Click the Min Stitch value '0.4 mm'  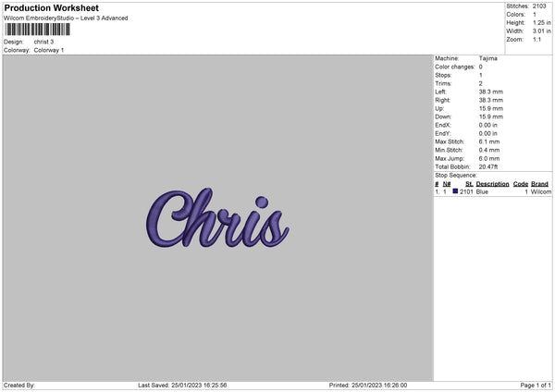click(489, 150)
